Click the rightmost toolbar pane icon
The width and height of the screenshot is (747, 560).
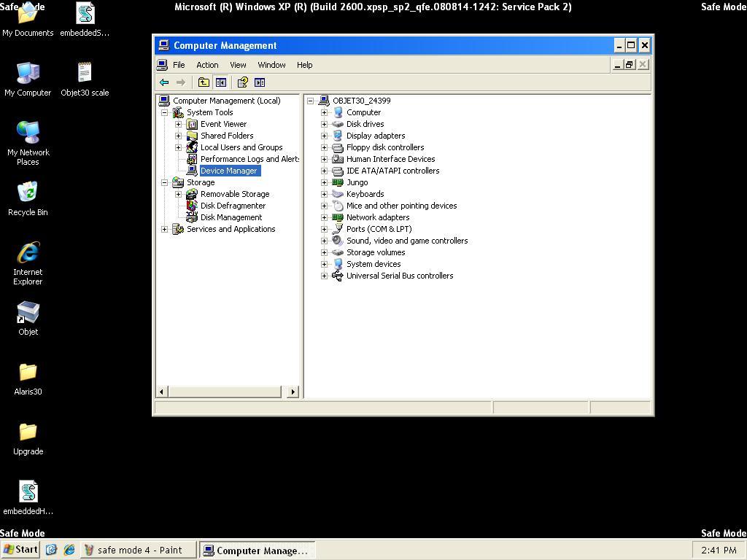tap(260, 82)
